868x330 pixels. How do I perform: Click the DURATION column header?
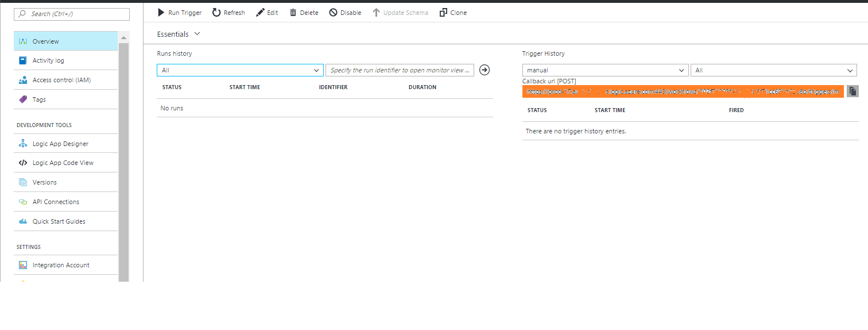pos(423,87)
